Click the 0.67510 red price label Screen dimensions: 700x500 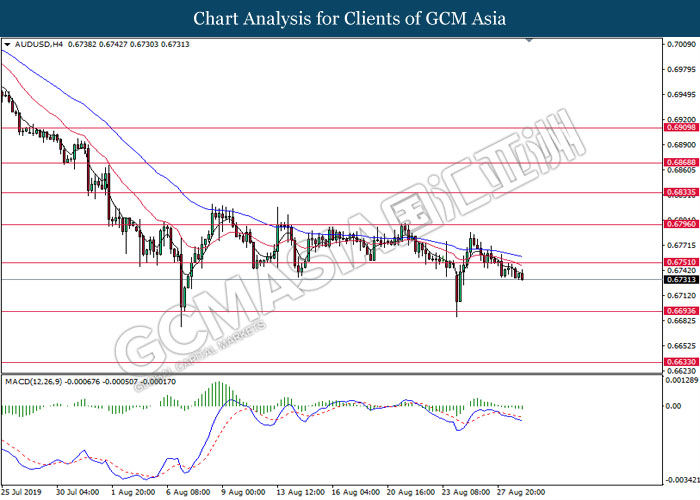tap(681, 262)
